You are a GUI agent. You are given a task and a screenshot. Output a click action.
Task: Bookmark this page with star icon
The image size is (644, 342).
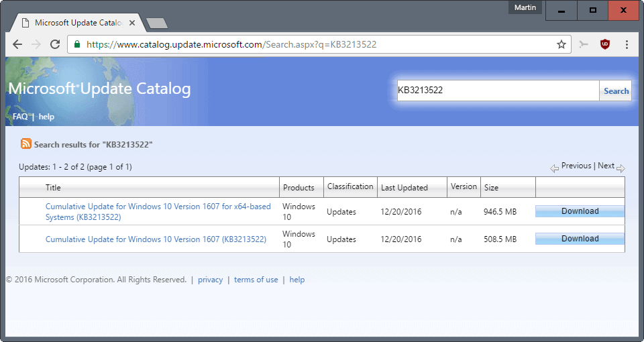[561, 44]
